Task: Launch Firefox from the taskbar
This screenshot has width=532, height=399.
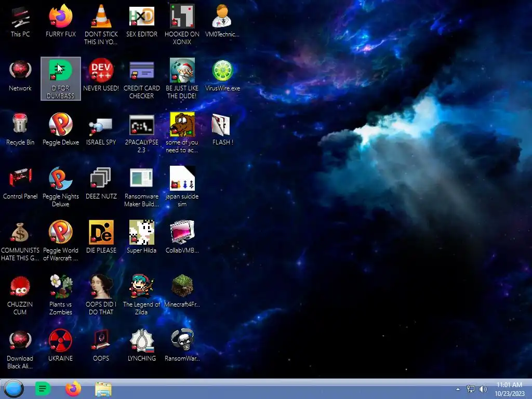Action: pyautogui.click(x=73, y=389)
